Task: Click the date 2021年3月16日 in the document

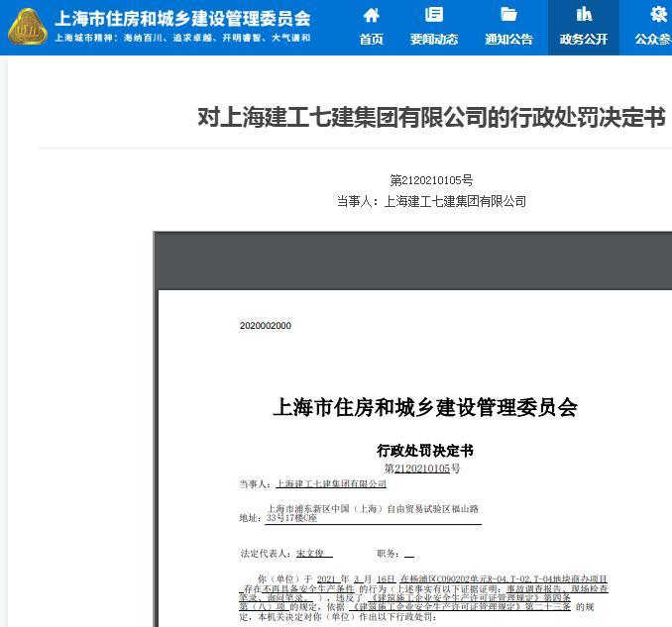Action: pyautogui.click(x=356, y=579)
